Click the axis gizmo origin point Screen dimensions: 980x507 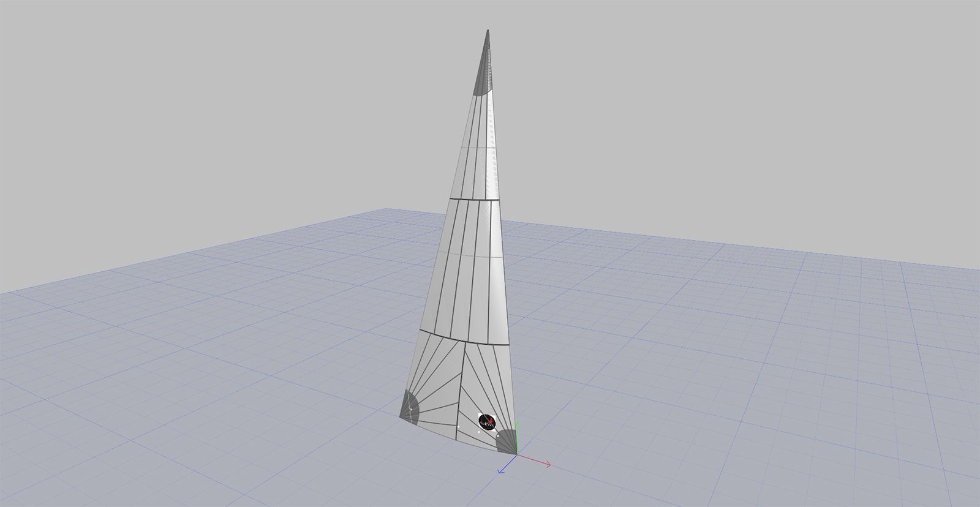click(516, 454)
